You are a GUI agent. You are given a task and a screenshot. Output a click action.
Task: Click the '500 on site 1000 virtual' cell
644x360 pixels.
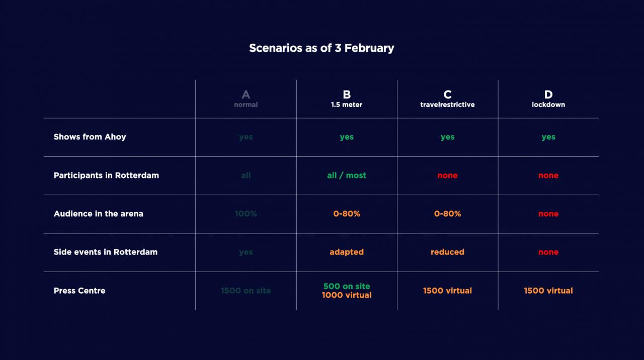point(347,291)
